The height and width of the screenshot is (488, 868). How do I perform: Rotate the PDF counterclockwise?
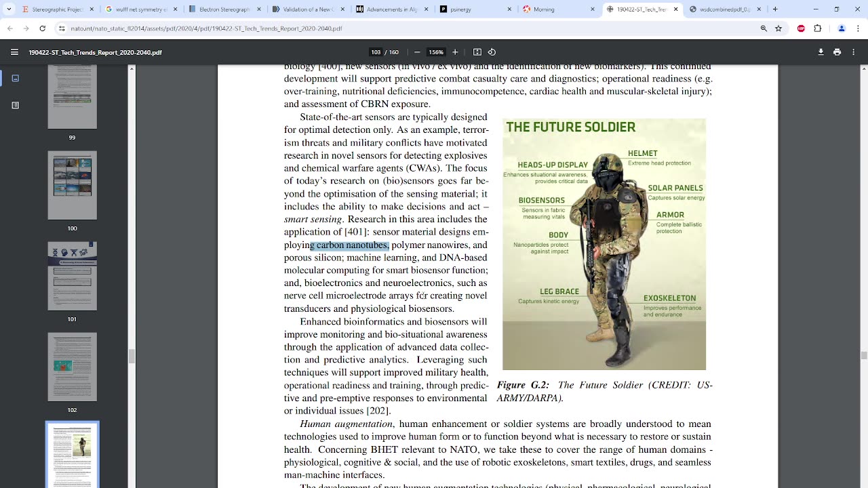click(492, 52)
